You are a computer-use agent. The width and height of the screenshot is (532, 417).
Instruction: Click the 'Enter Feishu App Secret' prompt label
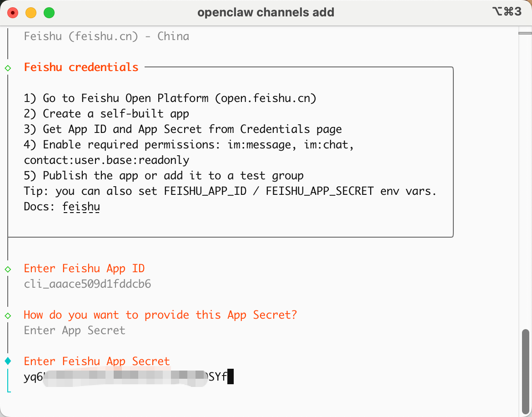coord(97,361)
